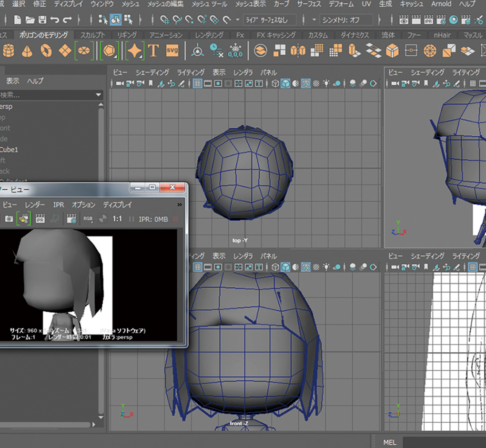
Task: Toggle resolution gate in the top view panel
Action: [x=218, y=83]
